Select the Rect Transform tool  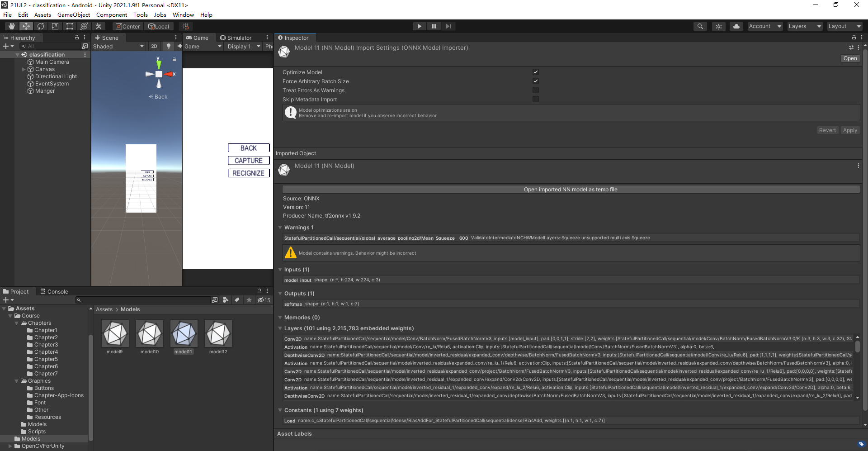coord(70,26)
